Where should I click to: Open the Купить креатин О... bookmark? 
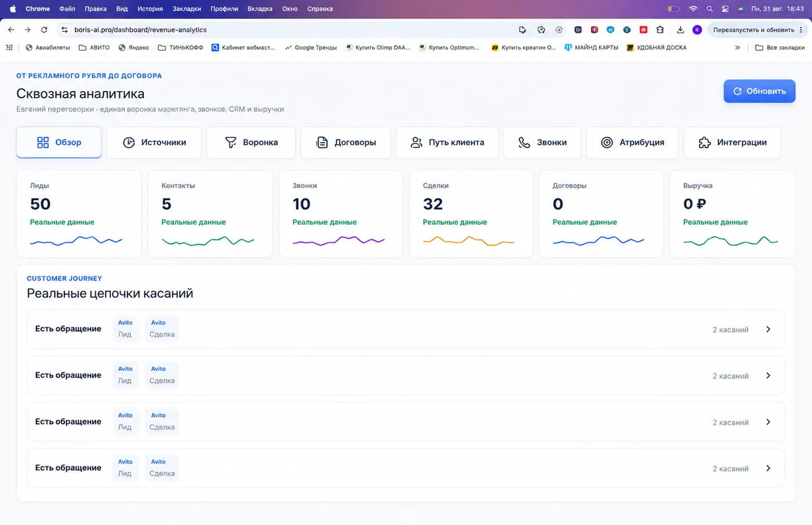523,48
